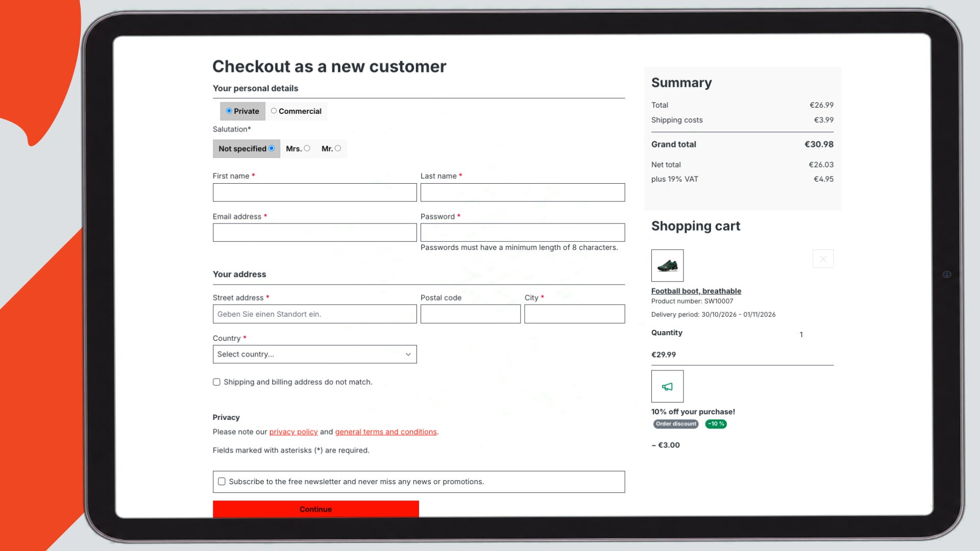Open the Football boot product thumbnail
The width and height of the screenshot is (980, 551).
667,265
